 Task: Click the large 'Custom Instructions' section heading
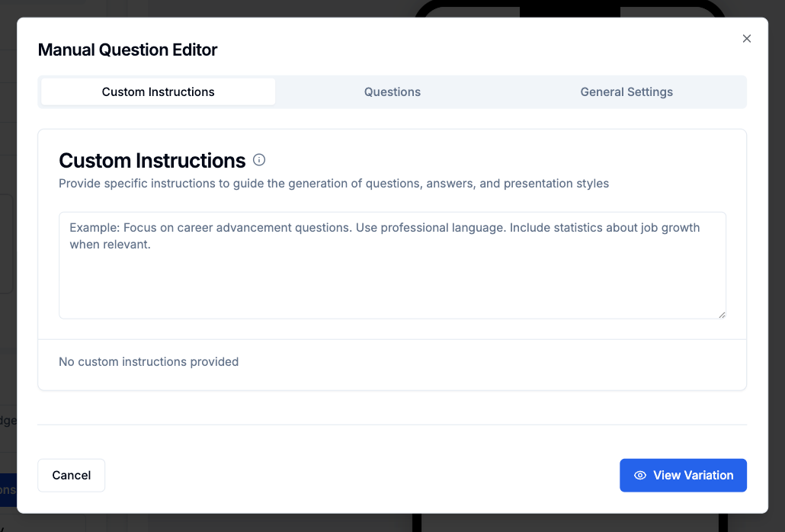152,161
